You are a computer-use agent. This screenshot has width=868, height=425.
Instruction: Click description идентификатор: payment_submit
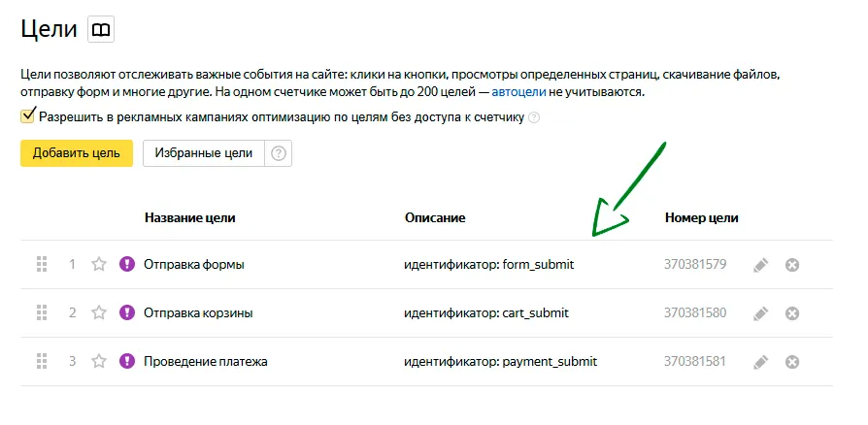[x=500, y=362]
